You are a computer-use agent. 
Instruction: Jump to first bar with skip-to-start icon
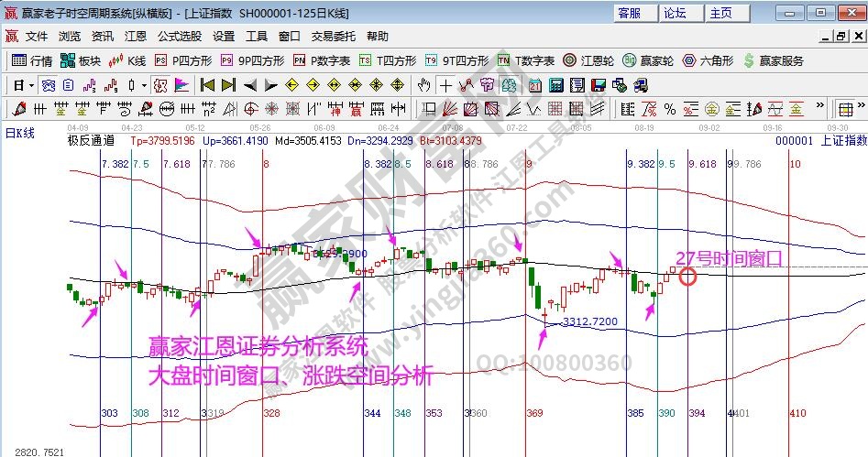[x=206, y=85]
